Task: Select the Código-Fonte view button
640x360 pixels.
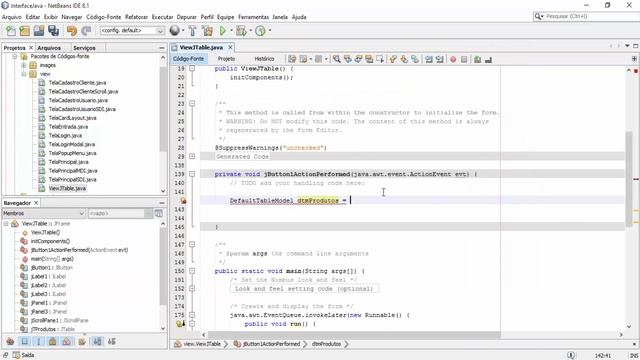Action: click(x=188, y=59)
